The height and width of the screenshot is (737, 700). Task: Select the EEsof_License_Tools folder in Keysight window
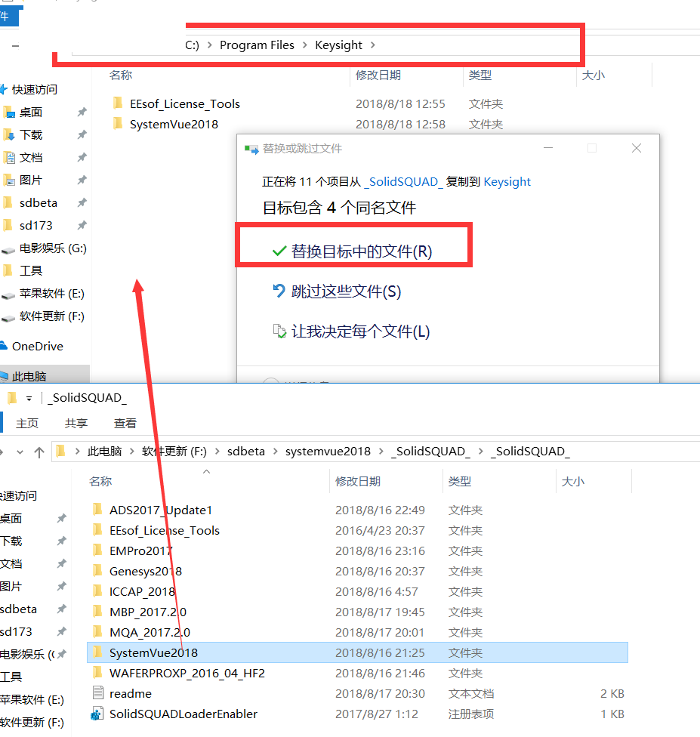(185, 104)
